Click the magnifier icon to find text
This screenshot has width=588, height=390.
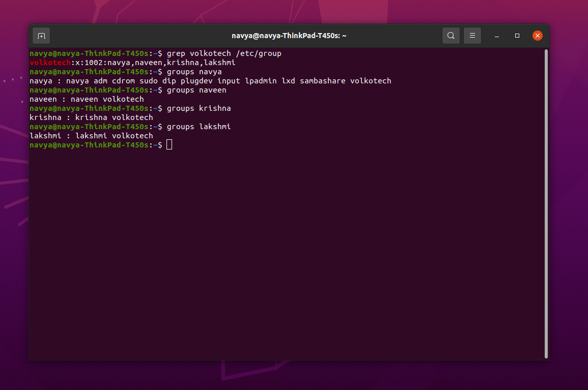(451, 36)
